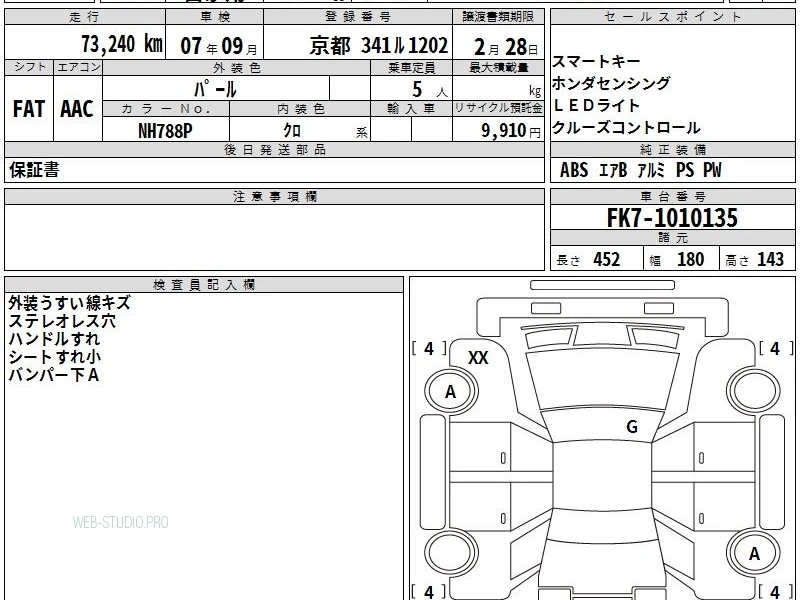Screen dimensions: 800x600
Task: Select the air conditioner value AAC
Action: 77,109
